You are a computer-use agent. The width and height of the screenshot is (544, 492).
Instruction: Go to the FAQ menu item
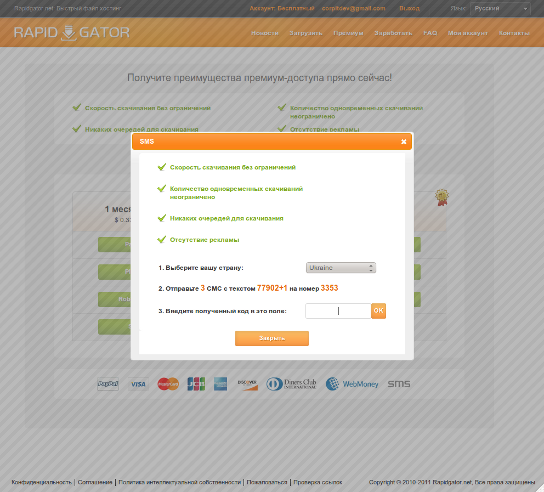430,33
